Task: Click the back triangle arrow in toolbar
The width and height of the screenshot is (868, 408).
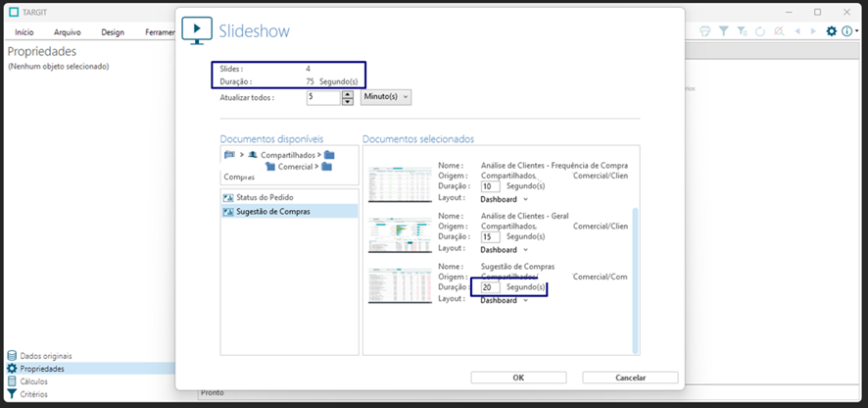Action: 797,31
